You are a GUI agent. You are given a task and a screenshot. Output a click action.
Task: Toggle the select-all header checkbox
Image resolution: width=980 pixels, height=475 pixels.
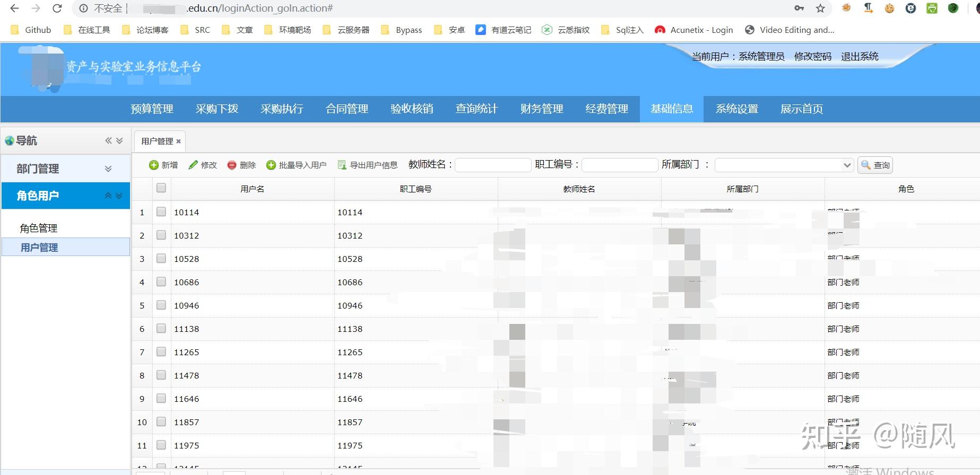coord(161,188)
